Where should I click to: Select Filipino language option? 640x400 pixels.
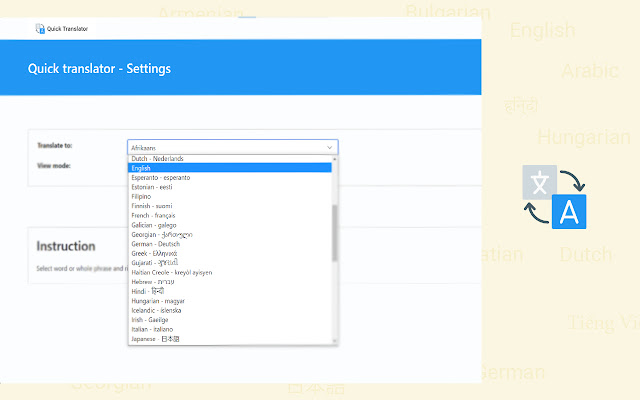click(x=230, y=196)
